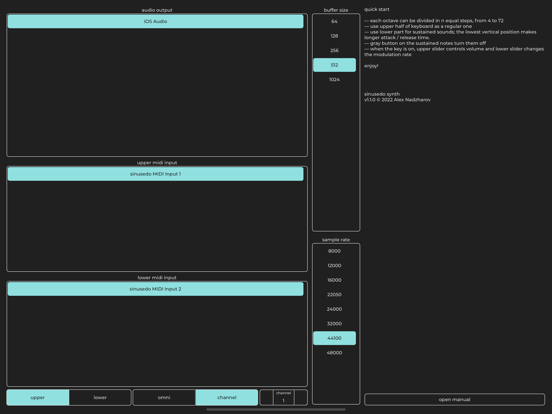Screen dimensions: 552x414
Task: Click the enjoy! text
Action: (371, 66)
